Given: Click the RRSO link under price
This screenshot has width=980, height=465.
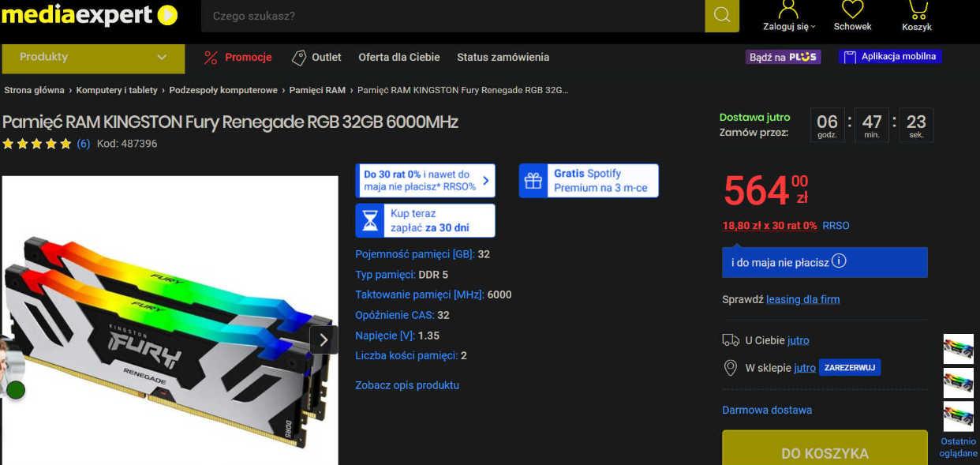Looking at the screenshot, I should pyautogui.click(x=836, y=226).
